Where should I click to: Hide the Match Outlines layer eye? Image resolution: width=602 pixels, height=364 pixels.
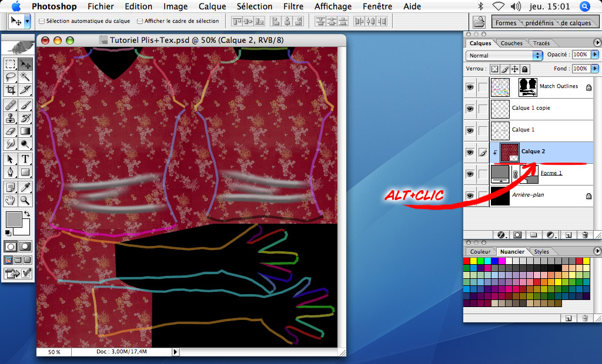pyautogui.click(x=470, y=87)
